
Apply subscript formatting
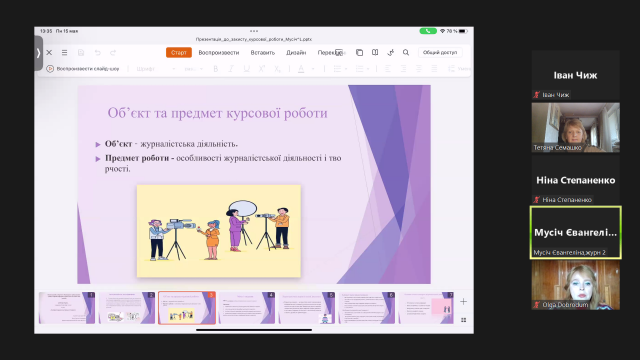[277, 69]
